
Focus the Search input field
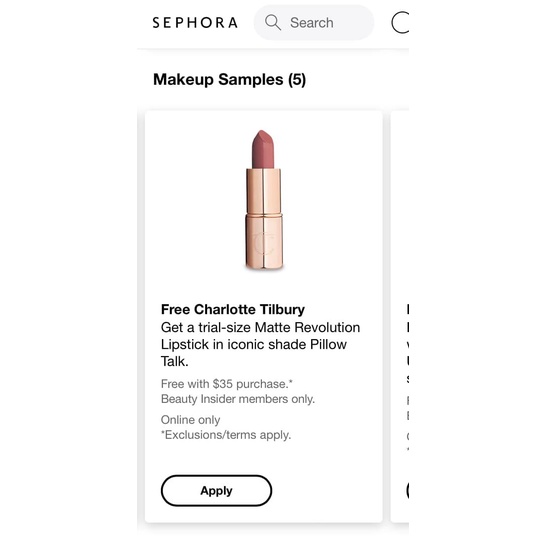[x=314, y=22]
